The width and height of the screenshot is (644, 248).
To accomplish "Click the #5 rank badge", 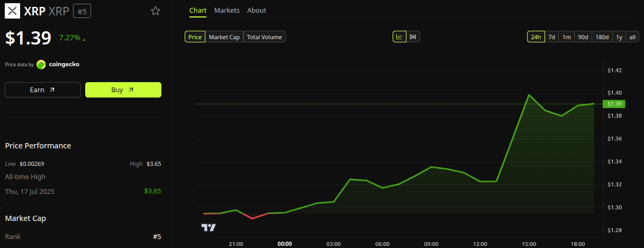I will pos(81,11).
